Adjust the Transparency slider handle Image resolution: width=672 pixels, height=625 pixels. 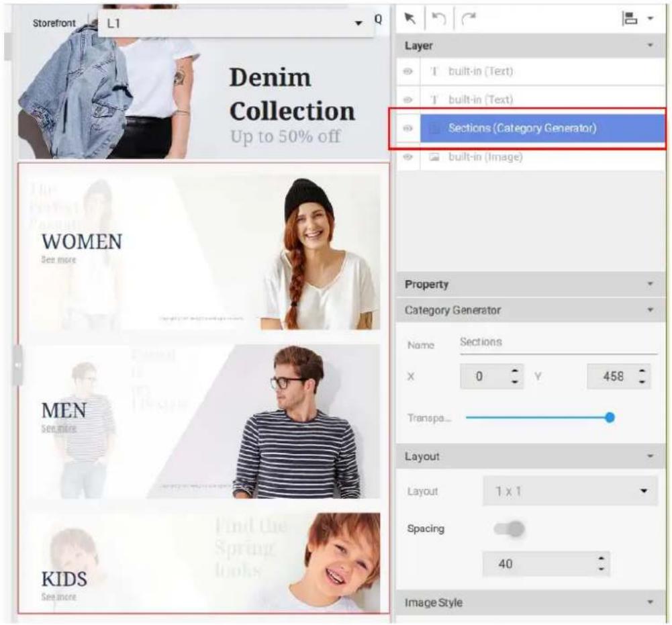click(610, 417)
